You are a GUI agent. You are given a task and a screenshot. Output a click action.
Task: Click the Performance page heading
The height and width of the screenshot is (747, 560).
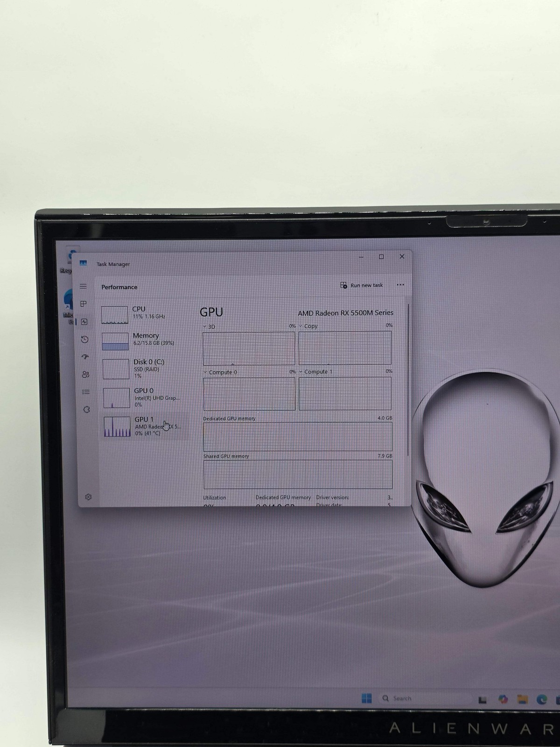tap(119, 287)
